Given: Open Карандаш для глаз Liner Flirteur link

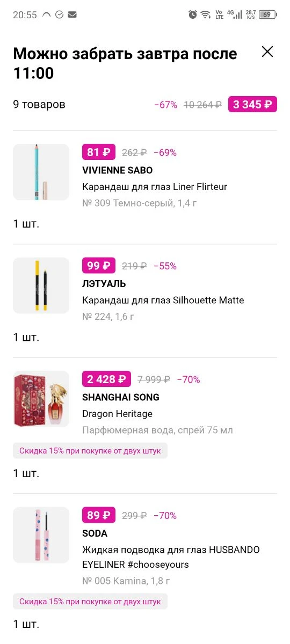Looking at the screenshot, I should [x=155, y=187].
